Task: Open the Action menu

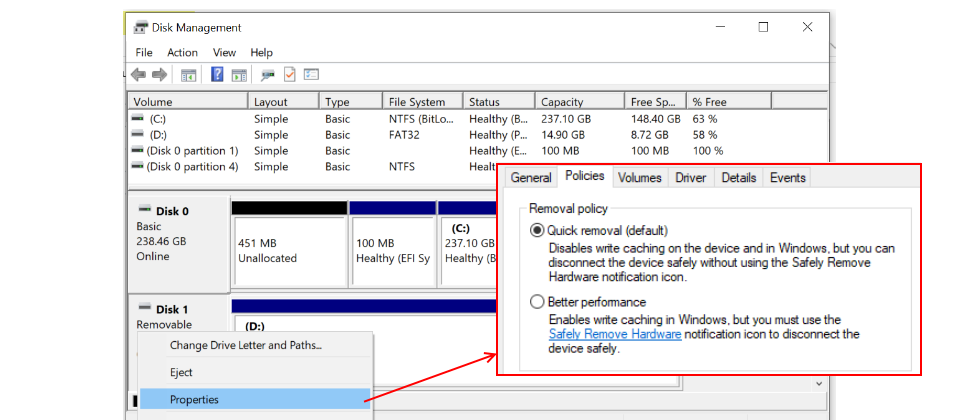Action: tap(182, 52)
